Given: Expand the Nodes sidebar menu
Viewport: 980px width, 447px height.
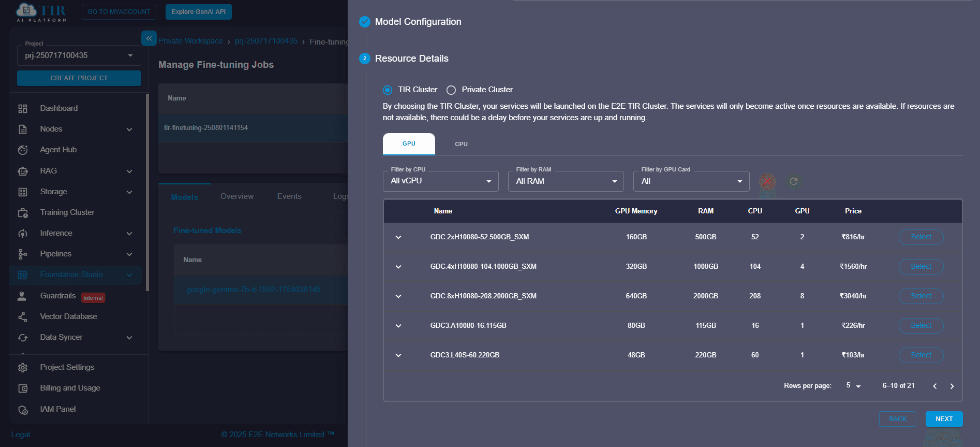Looking at the screenshot, I should (x=129, y=129).
